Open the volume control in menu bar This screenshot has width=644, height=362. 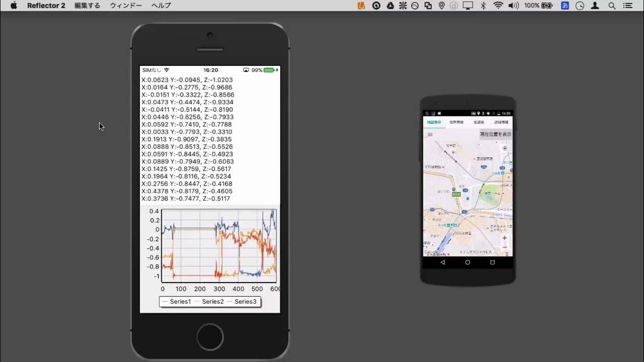pyautogui.click(x=514, y=6)
